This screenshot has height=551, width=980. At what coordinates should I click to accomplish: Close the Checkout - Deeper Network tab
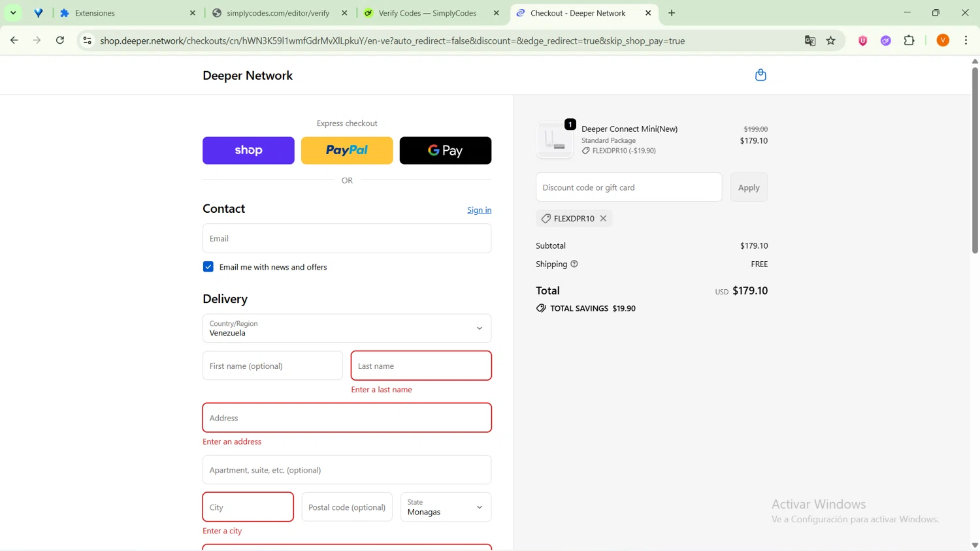648,13
